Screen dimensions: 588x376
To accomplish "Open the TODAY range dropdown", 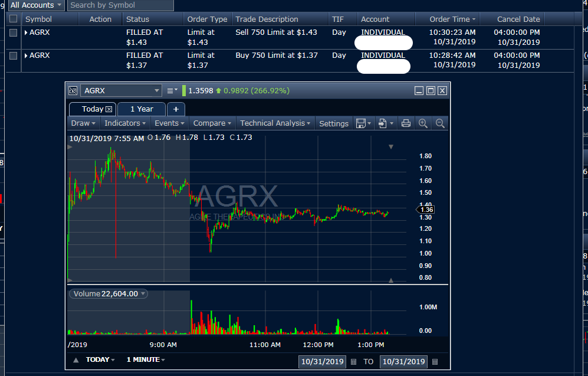I will (x=100, y=359).
